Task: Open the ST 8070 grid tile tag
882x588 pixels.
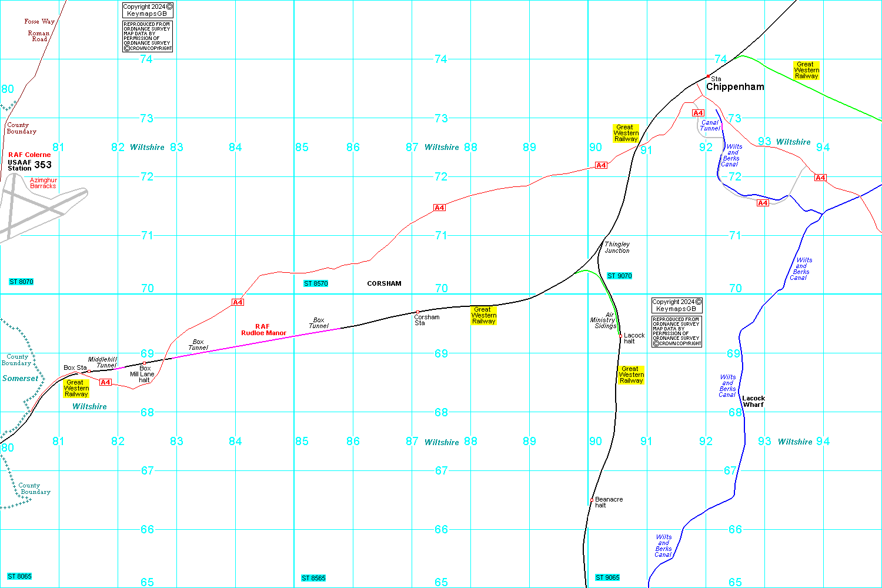Action: coord(21,282)
